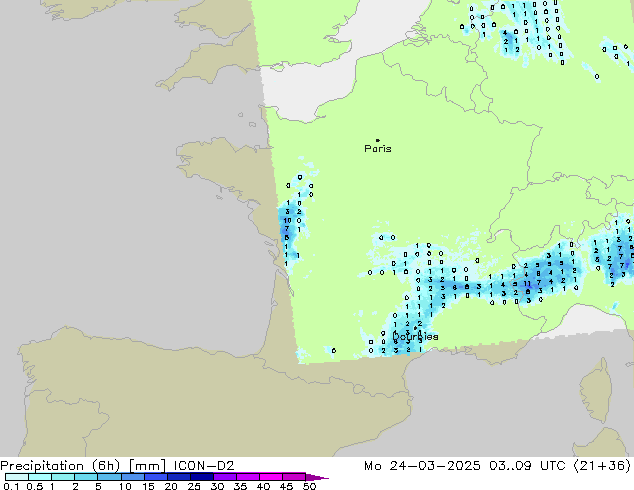This screenshot has width=634, height=490.
Task: Select the 40–45 mm bright magenta swatch
Action: click(x=271, y=477)
